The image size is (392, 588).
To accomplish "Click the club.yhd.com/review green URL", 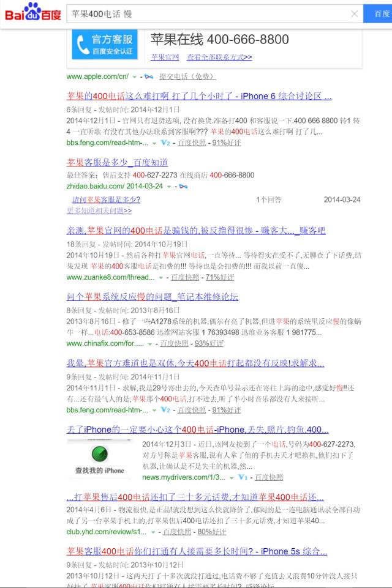I will click(107, 531).
